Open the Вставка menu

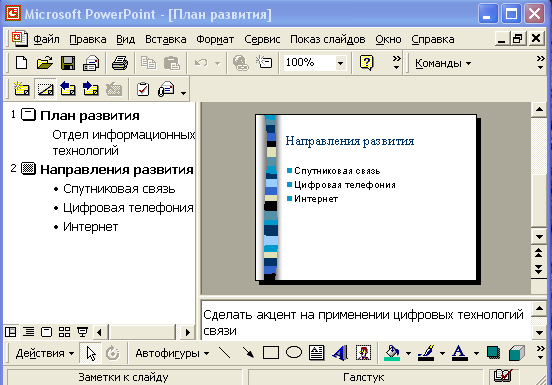166,39
